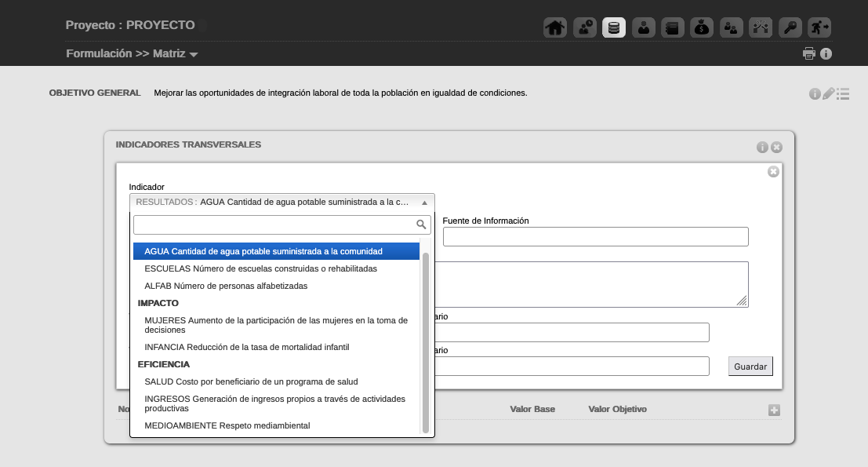Close the Indicadores Transversales panel
Screen dimensions: 868x467
[x=776, y=148]
